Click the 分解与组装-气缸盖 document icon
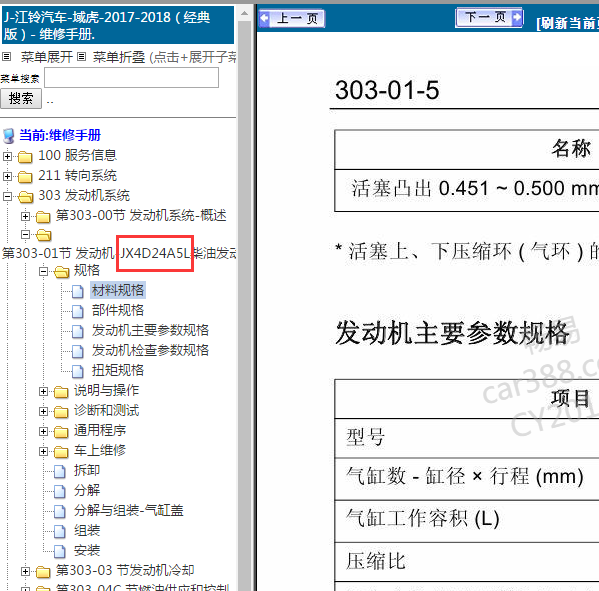The width and height of the screenshot is (599, 591). (60, 511)
